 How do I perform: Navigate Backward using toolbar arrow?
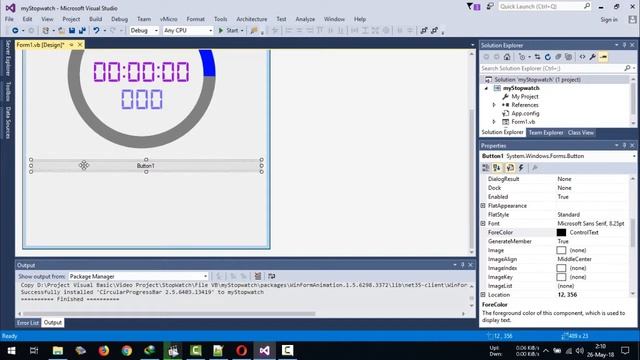[15, 31]
